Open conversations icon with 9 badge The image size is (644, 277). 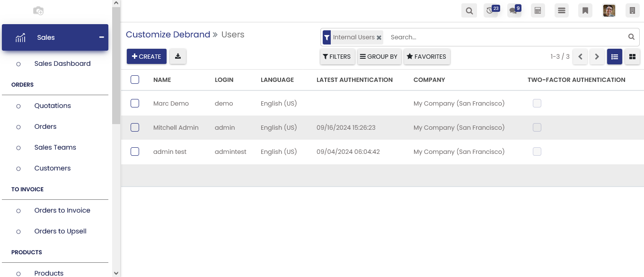(x=514, y=11)
